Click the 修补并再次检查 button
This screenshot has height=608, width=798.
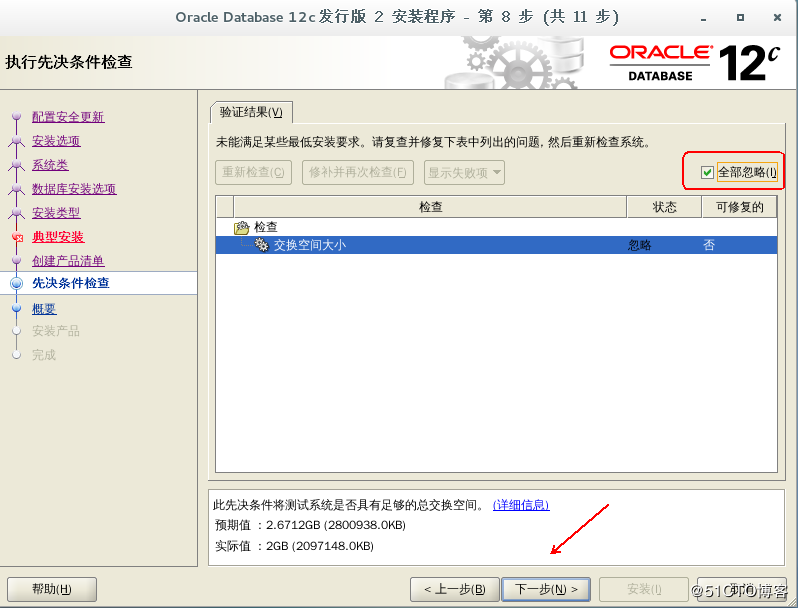[x=358, y=172]
